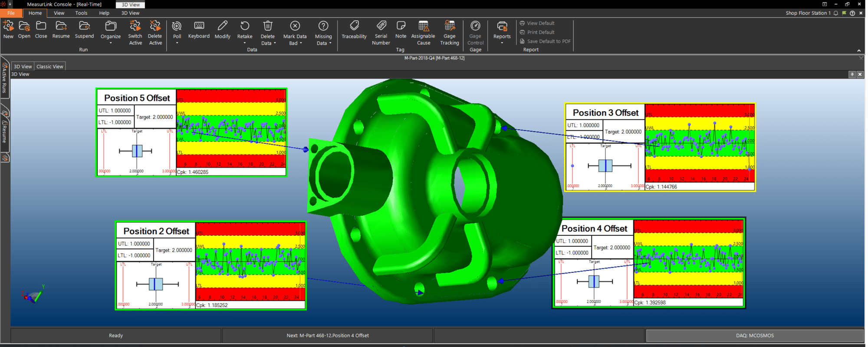Viewport: 868px width, 347px height.
Task: Click the Serial Number icon
Action: pos(381,33)
